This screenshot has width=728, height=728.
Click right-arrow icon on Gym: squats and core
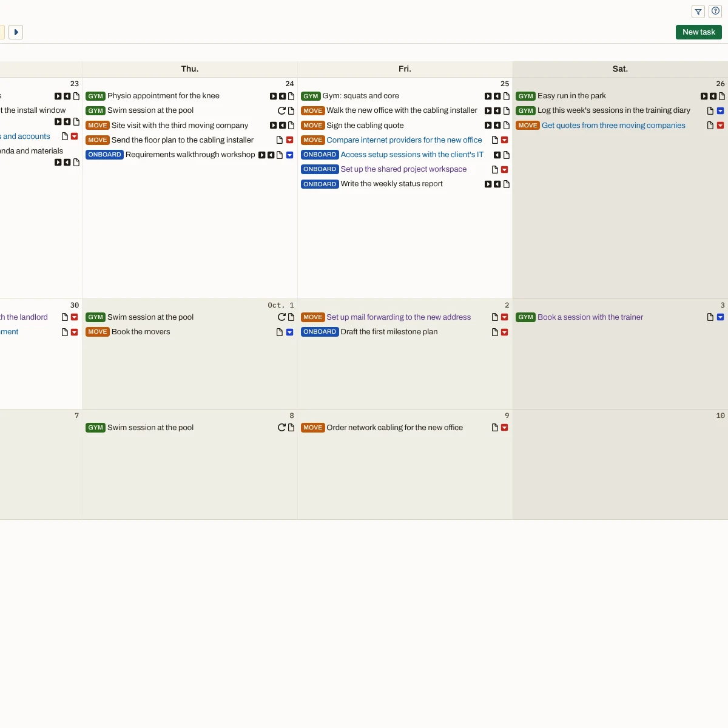488,96
